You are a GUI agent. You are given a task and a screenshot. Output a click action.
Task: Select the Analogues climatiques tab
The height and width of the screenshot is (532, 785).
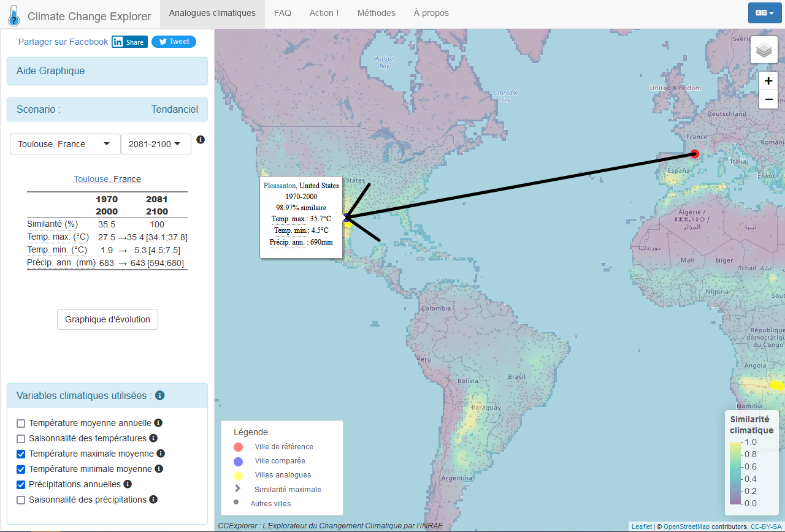point(212,13)
